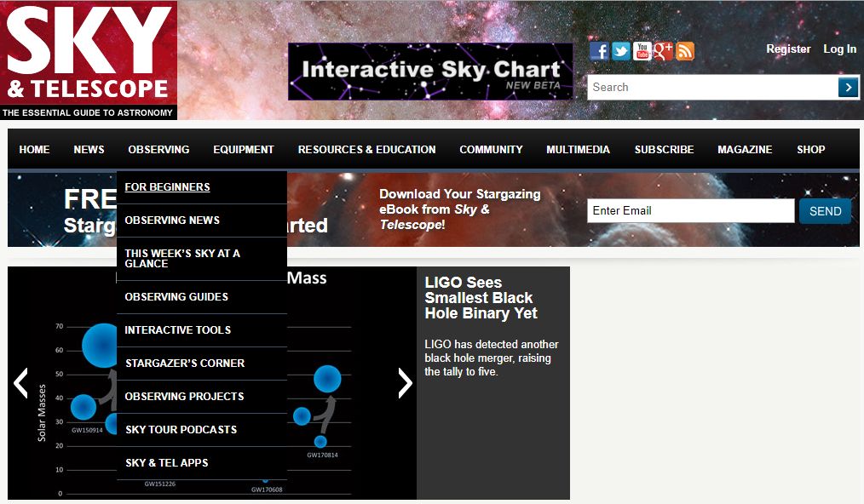Select Observing Guides from the dropdown
The image size is (864, 504).
(x=202, y=297)
